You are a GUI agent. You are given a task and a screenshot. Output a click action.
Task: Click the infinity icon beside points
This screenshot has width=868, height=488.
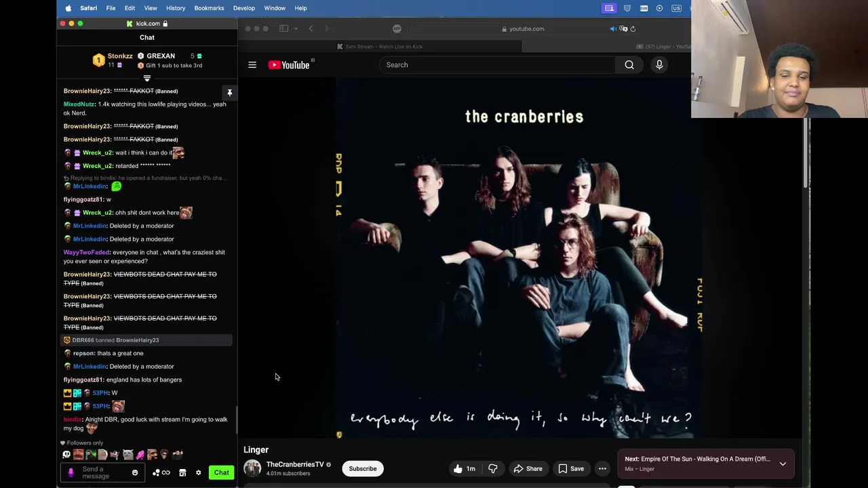pos(166,472)
